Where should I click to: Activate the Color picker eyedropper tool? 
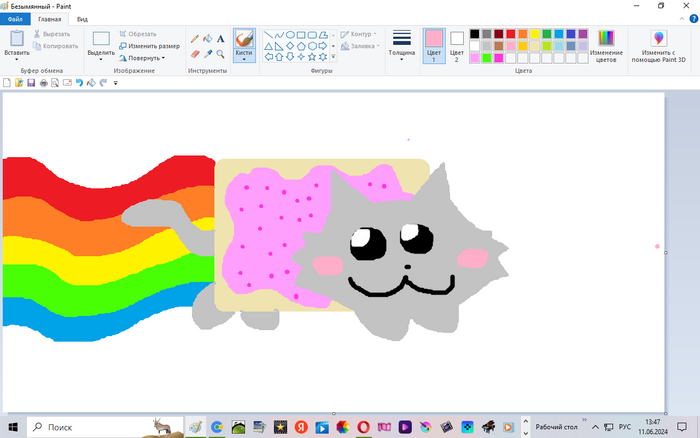(207, 54)
